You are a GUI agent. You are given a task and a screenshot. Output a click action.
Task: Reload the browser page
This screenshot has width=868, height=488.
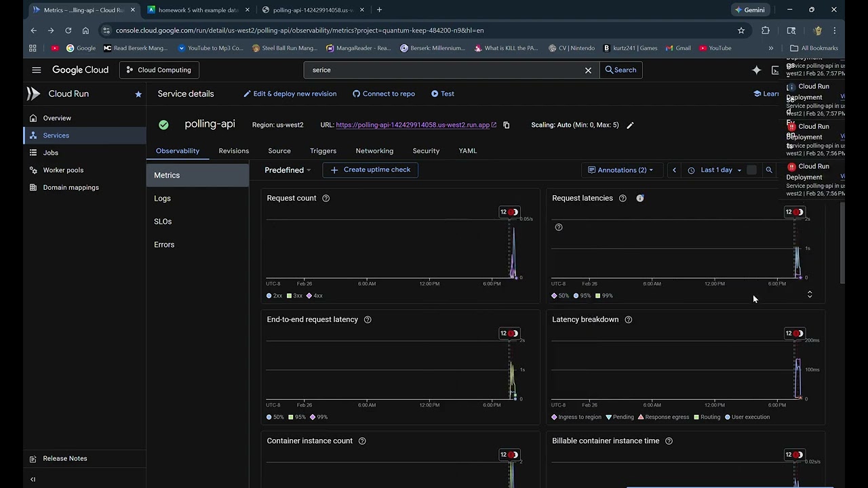tap(68, 30)
